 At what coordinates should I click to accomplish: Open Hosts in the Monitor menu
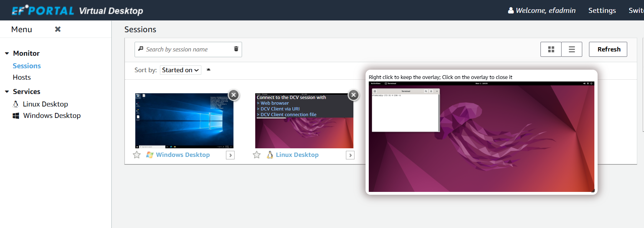(x=22, y=77)
